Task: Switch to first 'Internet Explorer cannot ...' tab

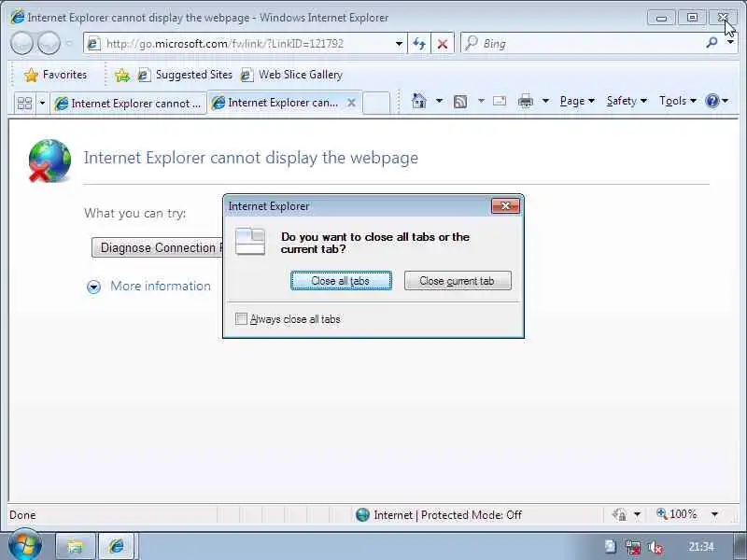Action: (x=128, y=104)
